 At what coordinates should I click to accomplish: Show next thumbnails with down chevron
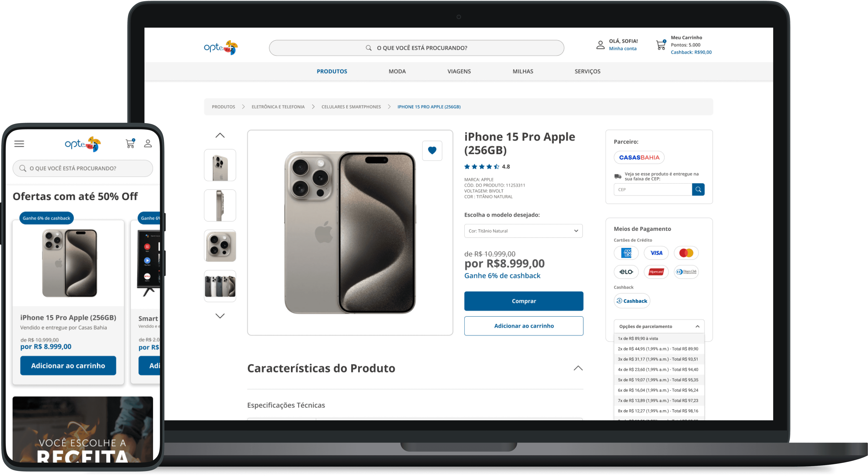pos(220,316)
